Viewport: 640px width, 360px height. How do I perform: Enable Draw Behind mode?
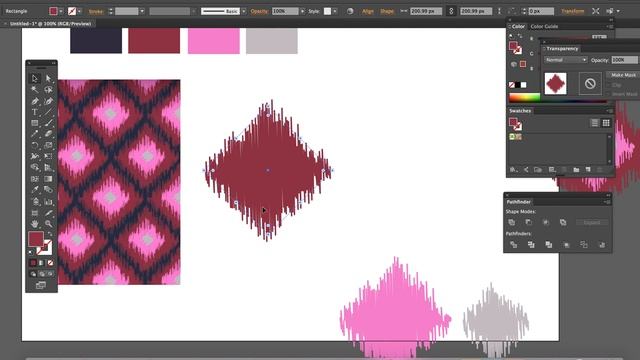click(x=42, y=274)
